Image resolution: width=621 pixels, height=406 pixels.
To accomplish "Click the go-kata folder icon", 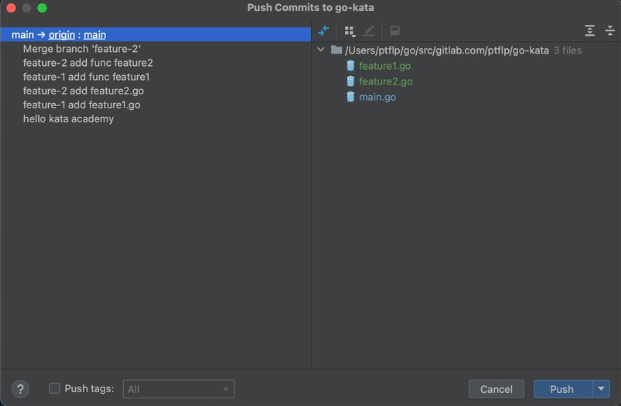I will click(336, 50).
